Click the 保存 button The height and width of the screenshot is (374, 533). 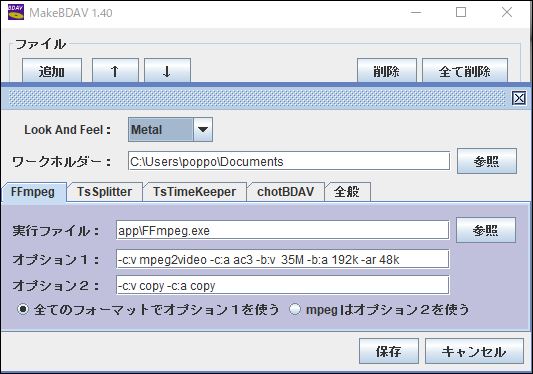(x=389, y=351)
